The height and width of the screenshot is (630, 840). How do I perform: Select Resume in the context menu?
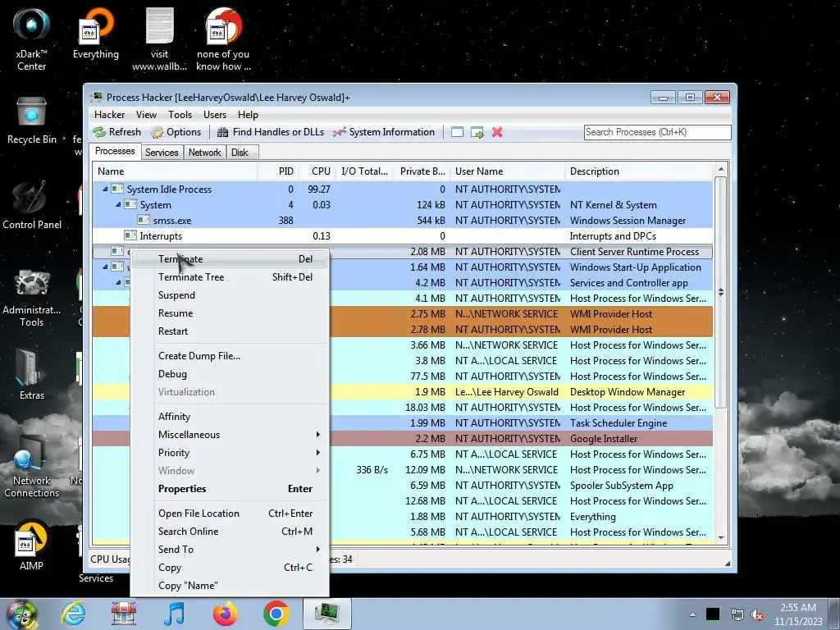pos(230,313)
